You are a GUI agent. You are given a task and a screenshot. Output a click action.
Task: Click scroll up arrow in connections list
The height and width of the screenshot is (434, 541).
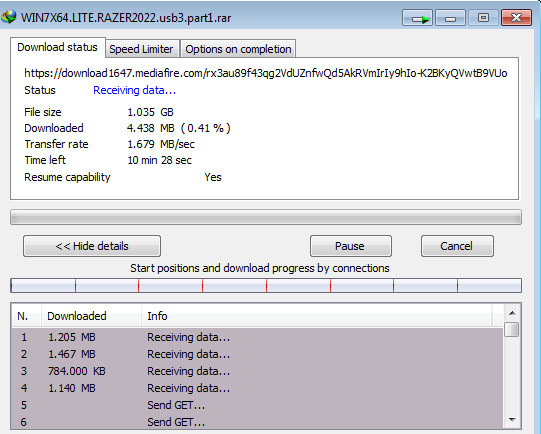(x=512, y=313)
